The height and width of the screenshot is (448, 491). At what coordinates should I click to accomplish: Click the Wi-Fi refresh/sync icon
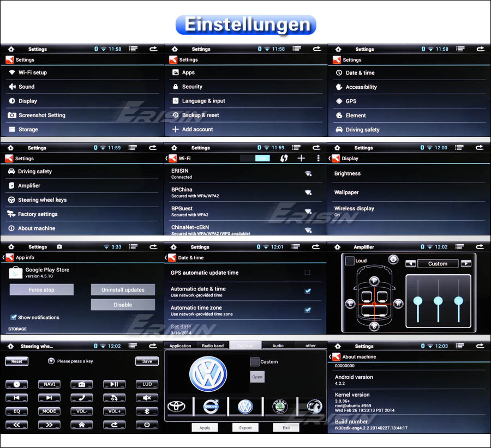(x=284, y=158)
